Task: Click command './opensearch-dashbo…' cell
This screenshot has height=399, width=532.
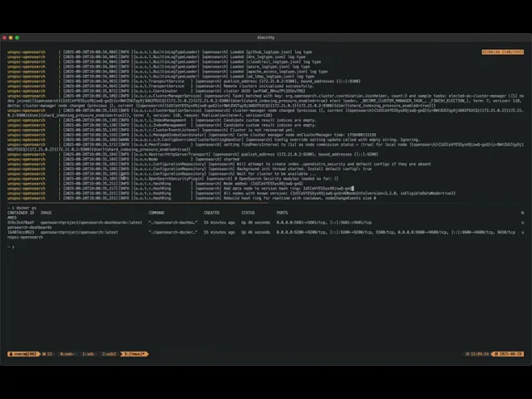Action: point(173,223)
